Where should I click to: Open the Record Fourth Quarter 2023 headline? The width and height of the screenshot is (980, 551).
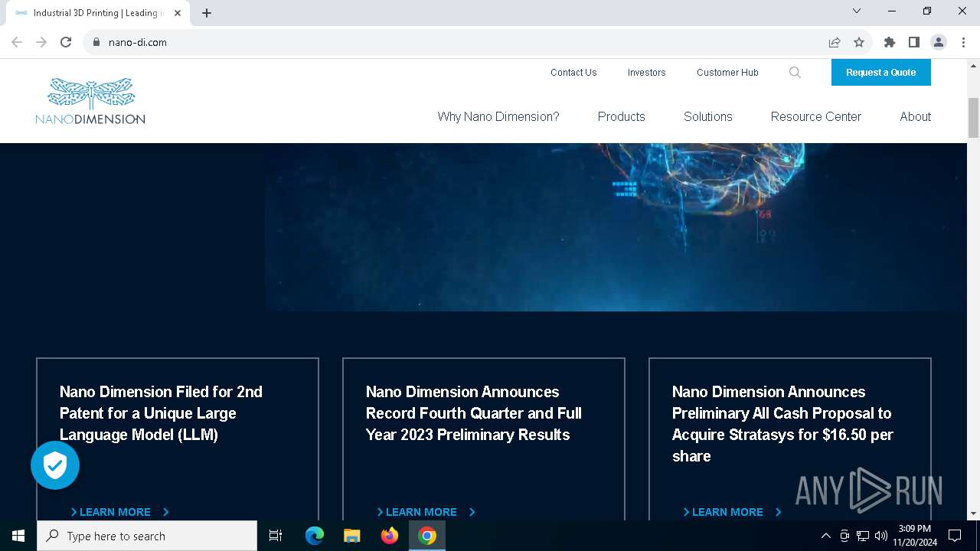(474, 413)
